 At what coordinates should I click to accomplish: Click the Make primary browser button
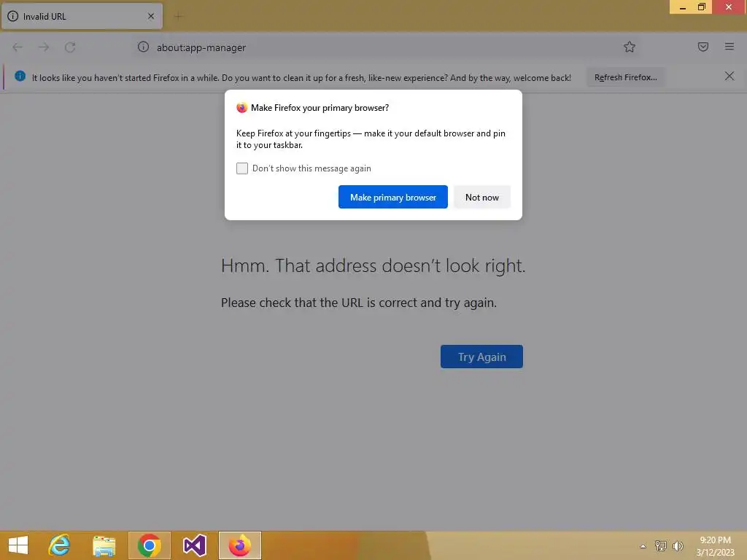(x=392, y=197)
